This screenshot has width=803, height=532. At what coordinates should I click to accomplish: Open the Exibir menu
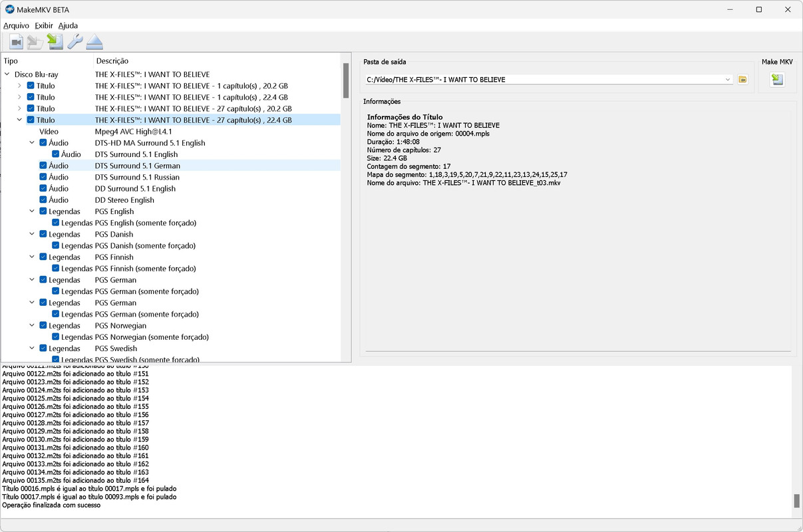(44, 25)
